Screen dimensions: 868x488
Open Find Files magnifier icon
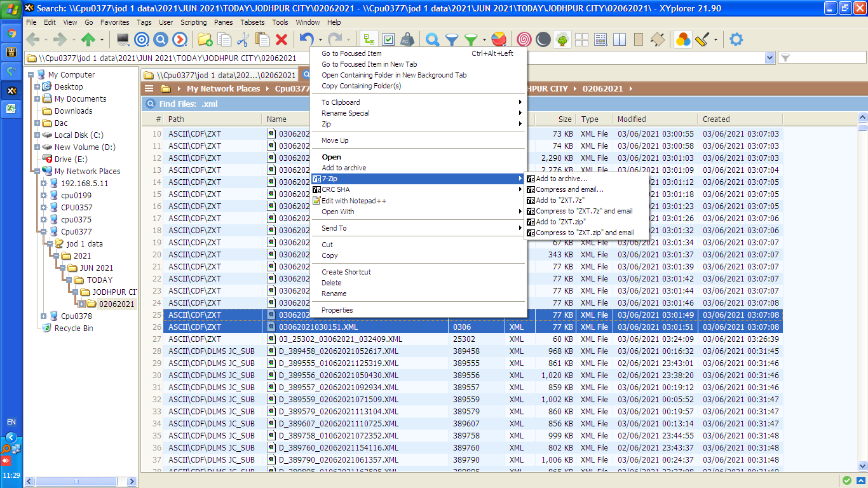click(x=433, y=40)
